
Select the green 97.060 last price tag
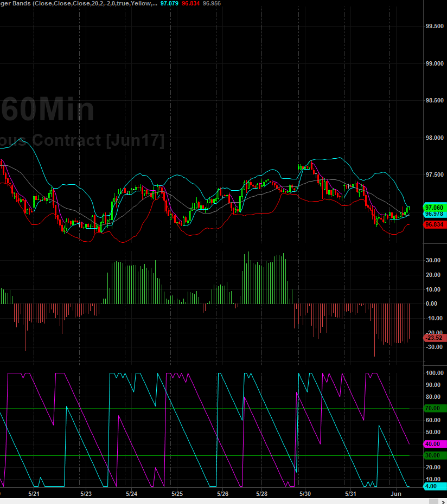[x=434, y=207]
